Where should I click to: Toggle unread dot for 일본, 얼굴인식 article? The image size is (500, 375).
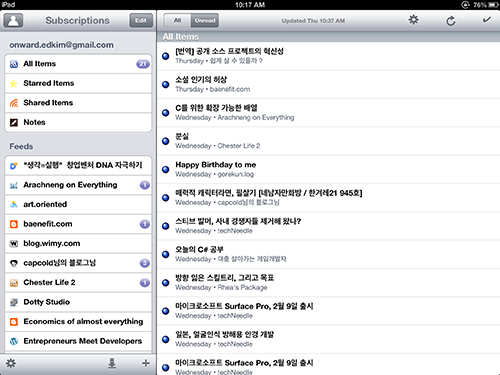coord(166,339)
